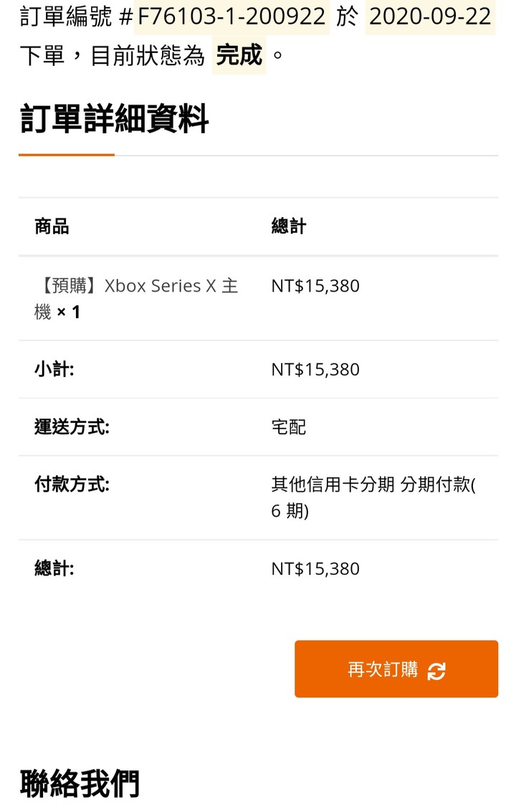Click the 小計 row label
The width and height of the screenshot is (516, 812).
(x=54, y=369)
